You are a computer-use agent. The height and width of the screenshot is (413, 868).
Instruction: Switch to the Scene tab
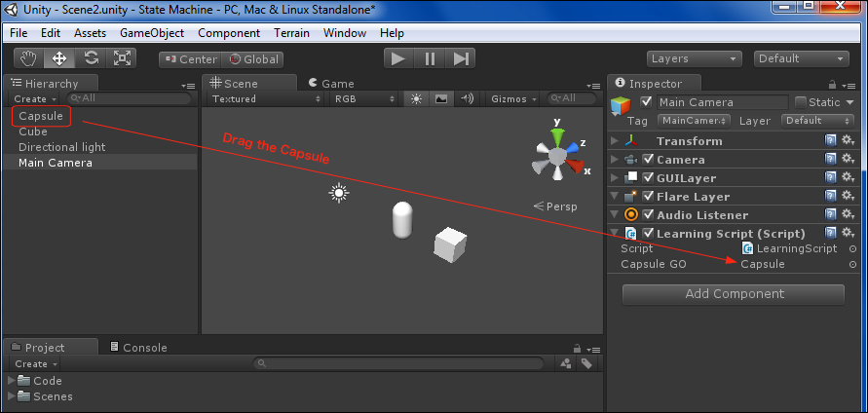coord(249,84)
